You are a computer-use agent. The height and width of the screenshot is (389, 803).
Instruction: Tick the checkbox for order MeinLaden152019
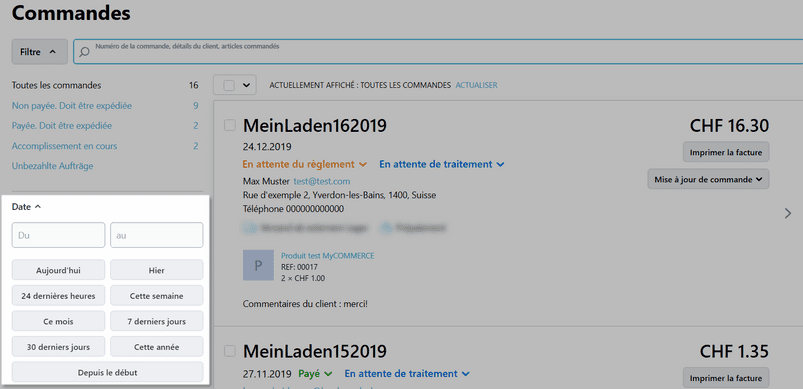[x=230, y=351]
